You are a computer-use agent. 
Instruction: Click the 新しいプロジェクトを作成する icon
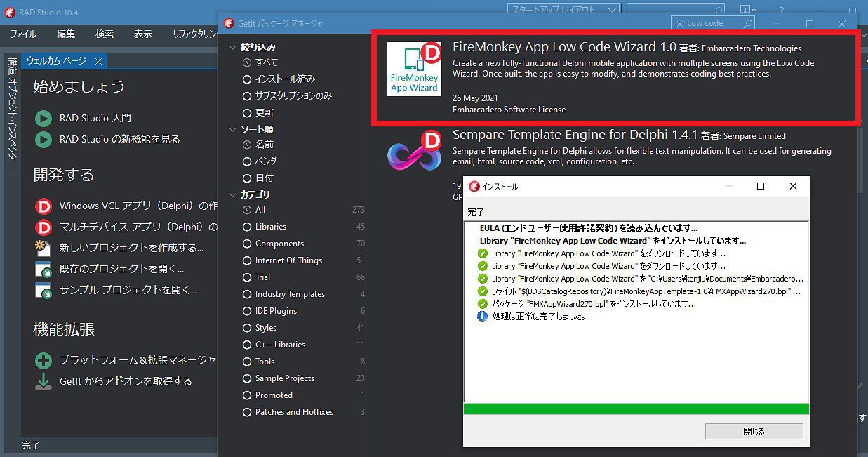[44, 248]
